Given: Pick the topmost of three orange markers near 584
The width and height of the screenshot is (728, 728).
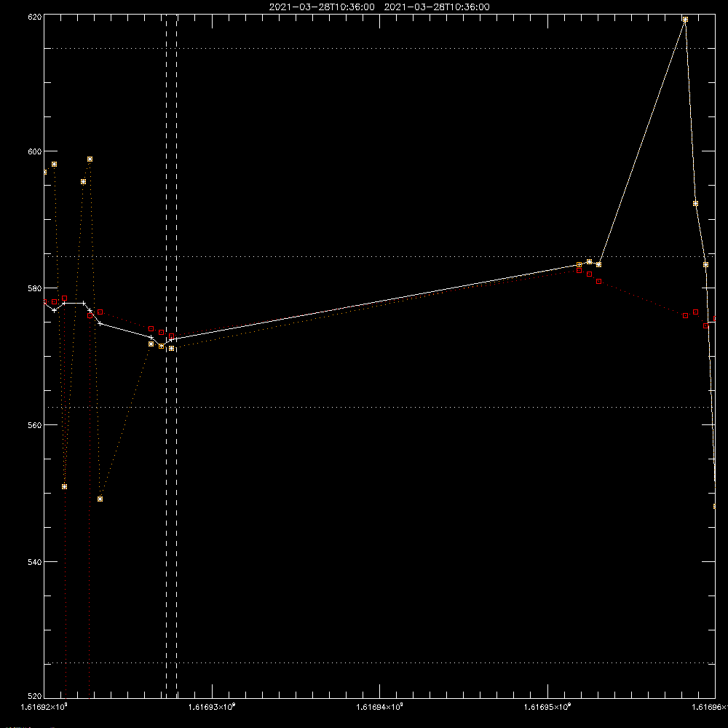Looking at the screenshot, I should click(589, 262).
